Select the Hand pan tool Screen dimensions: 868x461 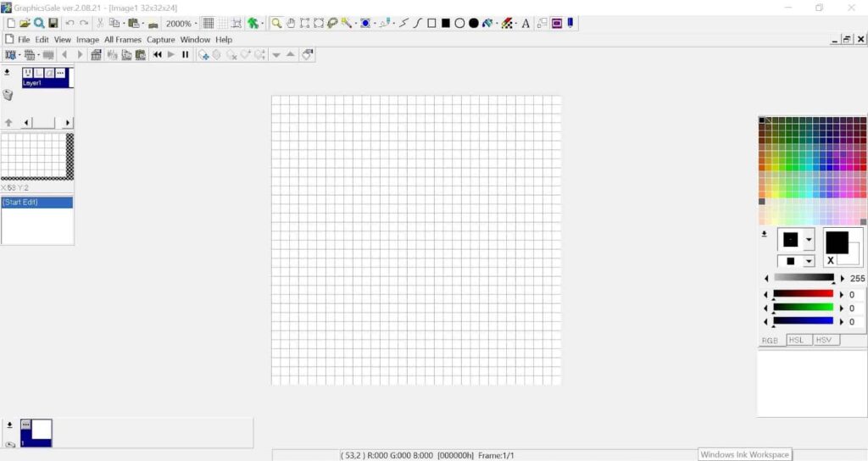290,23
